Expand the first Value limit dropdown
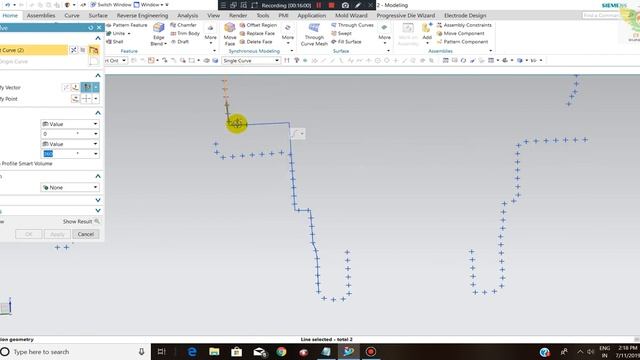This screenshot has height=360, width=640. (x=70, y=124)
